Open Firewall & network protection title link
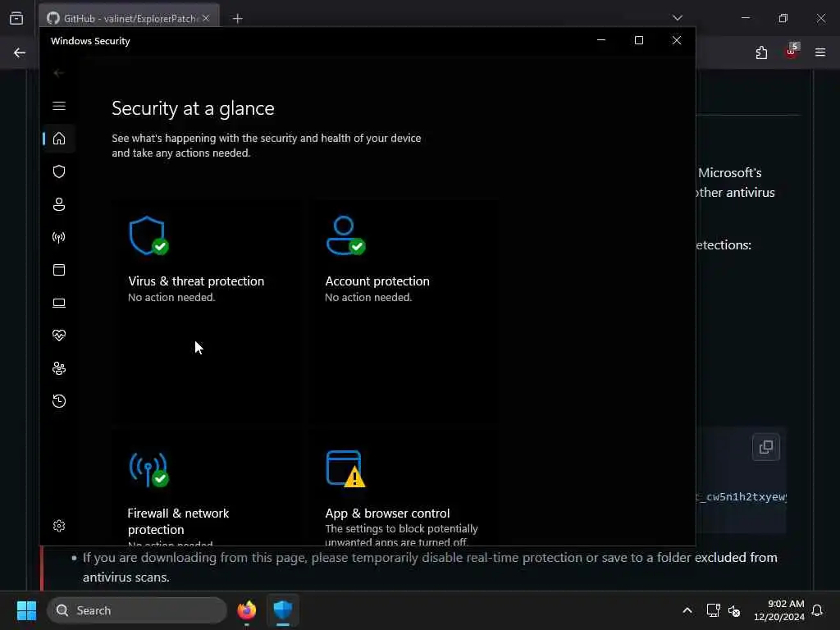Viewport: 840px width, 630px height. tap(178, 521)
